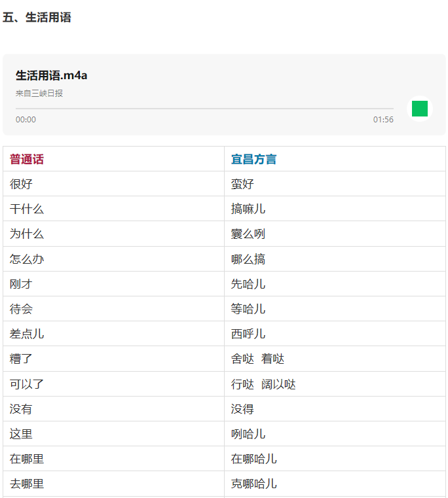
Task: Select the 行哒 阔以哒 cell
Action: coord(263,384)
